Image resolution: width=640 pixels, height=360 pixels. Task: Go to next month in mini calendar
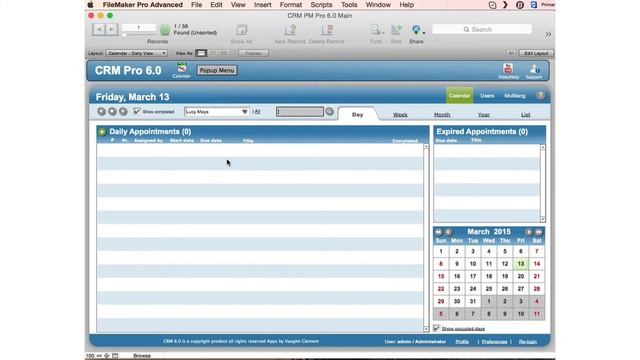tap(529, 232)
